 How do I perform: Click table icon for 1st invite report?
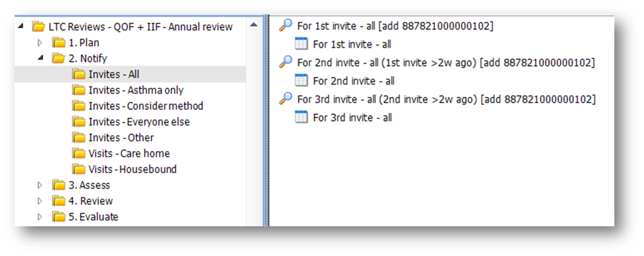[x=301, y=44]
